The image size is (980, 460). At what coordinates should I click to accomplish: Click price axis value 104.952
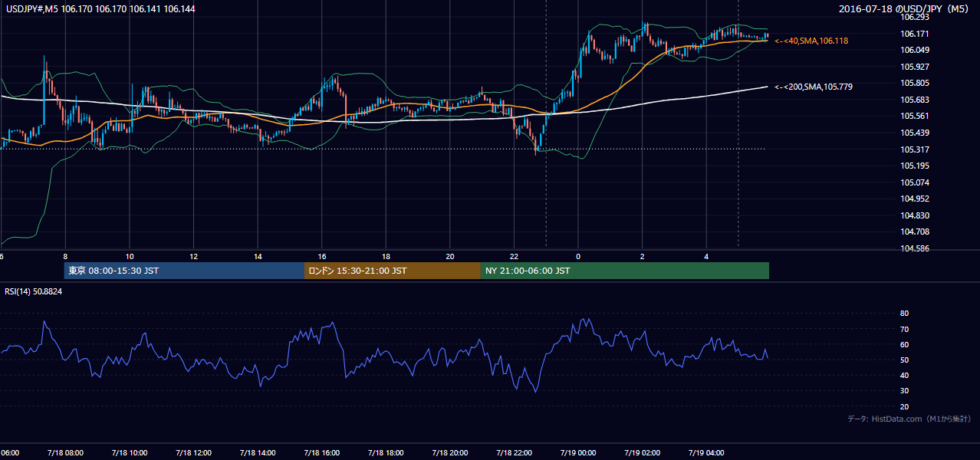916,199
